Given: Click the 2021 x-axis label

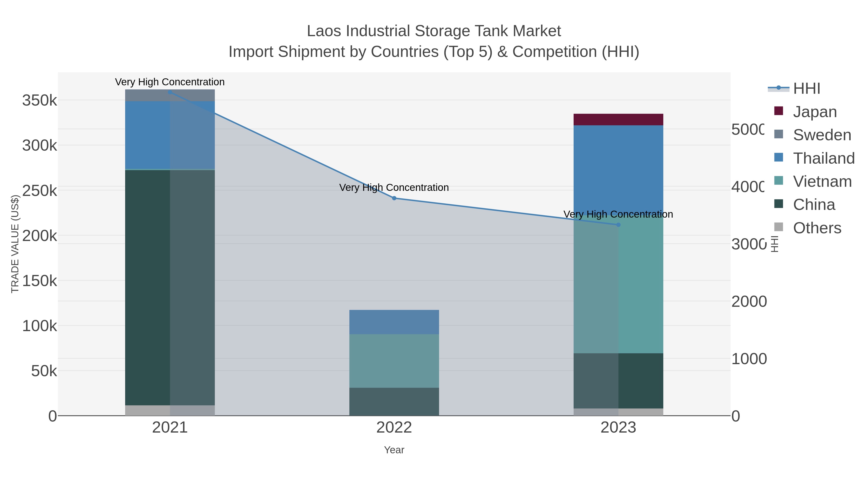Looking at the screenshot, I should [170, 428].
